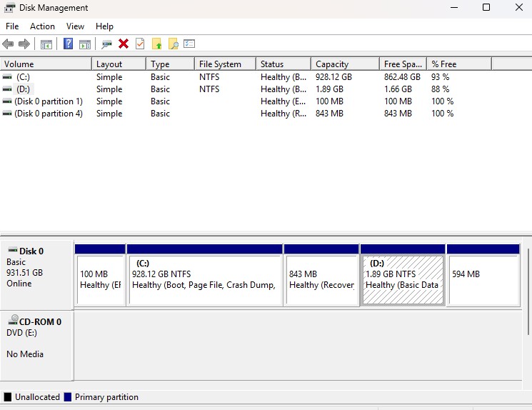Select the (C:) 928.12 GB NTFS partition block

coord(204,279)
